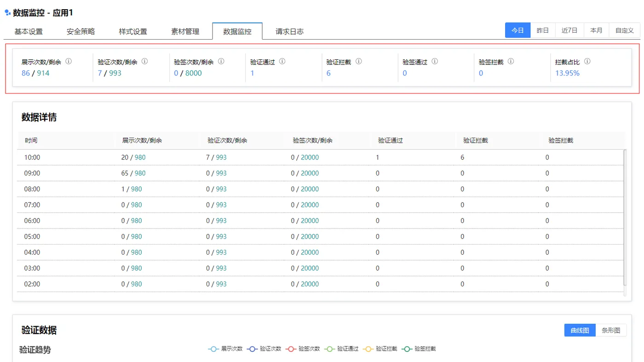Click the 数据详情 section heading
The width and height of the screenshot is (644, 362).
click(x=39, y=117)
